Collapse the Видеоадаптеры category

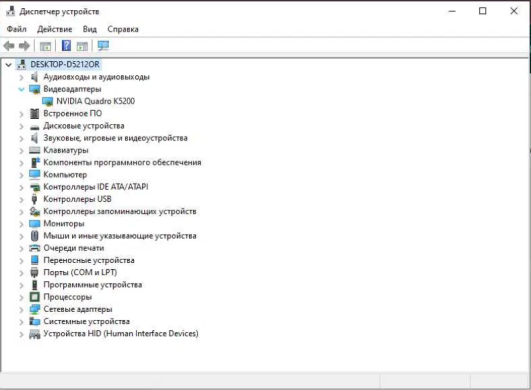point(21,89)
